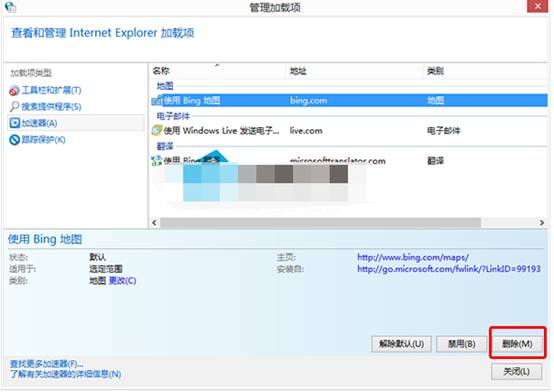Click 电子邮件 category cell of Windows Live row

443,131
